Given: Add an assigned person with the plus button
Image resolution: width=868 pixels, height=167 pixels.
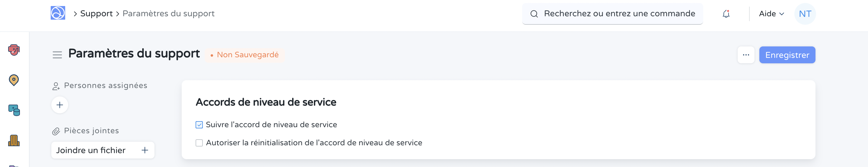Looking at the screenshot, I should (x=60, y=105).
